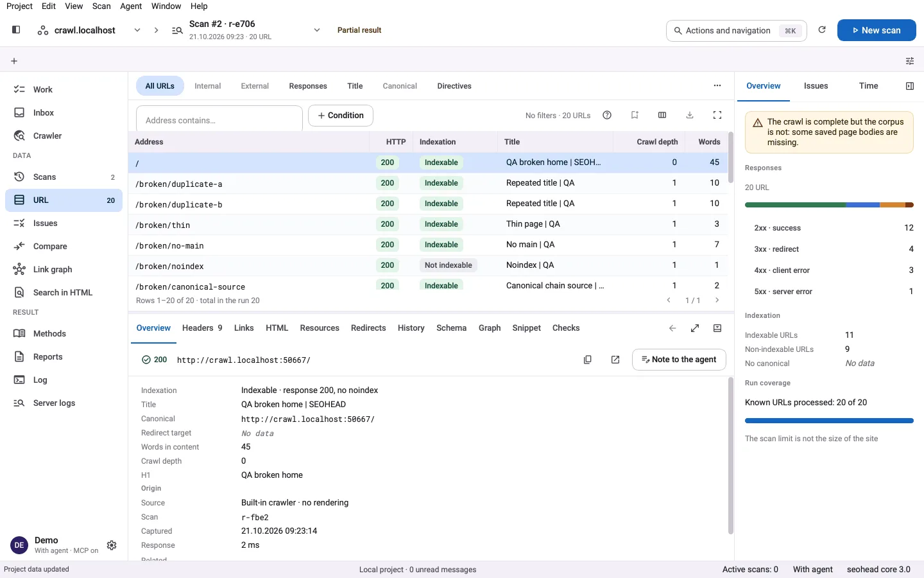Open the settings gear next to Demo
The height and width of the screenshot is (578, 924).
pyautogui.click(x=112, y=545)
